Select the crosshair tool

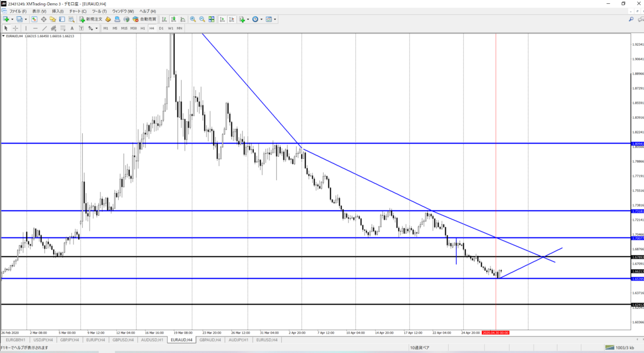pos(15,28)
